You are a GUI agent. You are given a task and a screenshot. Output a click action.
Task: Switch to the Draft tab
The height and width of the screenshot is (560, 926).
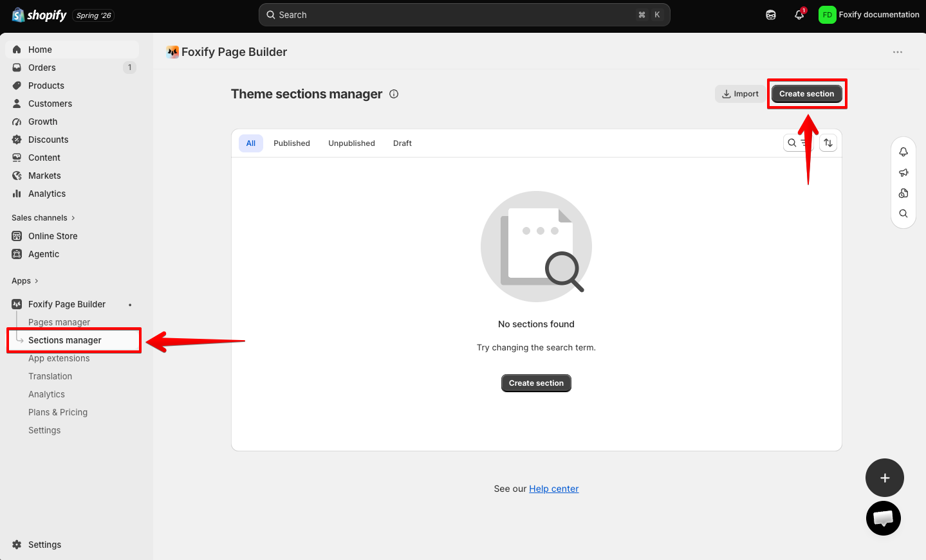tap(402, 143)
